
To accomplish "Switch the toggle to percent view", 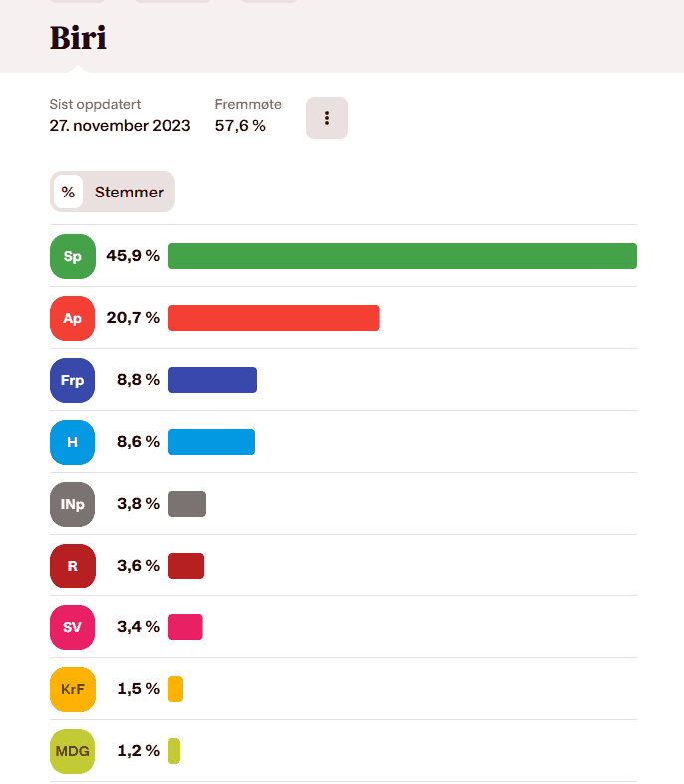I will coord(68,192).
